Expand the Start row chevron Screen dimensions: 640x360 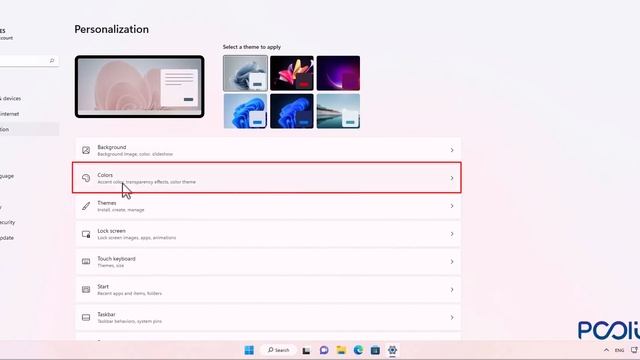pyautogui.click(x=452, y=289)
